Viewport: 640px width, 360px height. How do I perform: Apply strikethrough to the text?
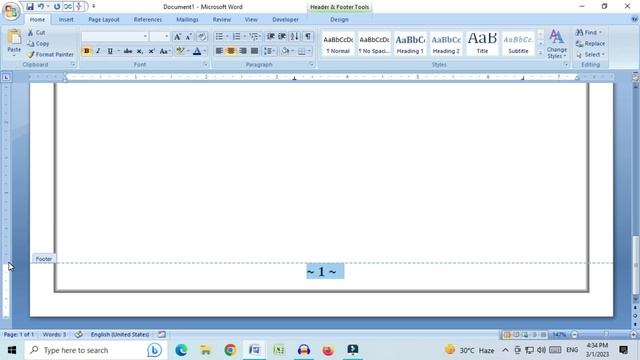click(128, 51)
